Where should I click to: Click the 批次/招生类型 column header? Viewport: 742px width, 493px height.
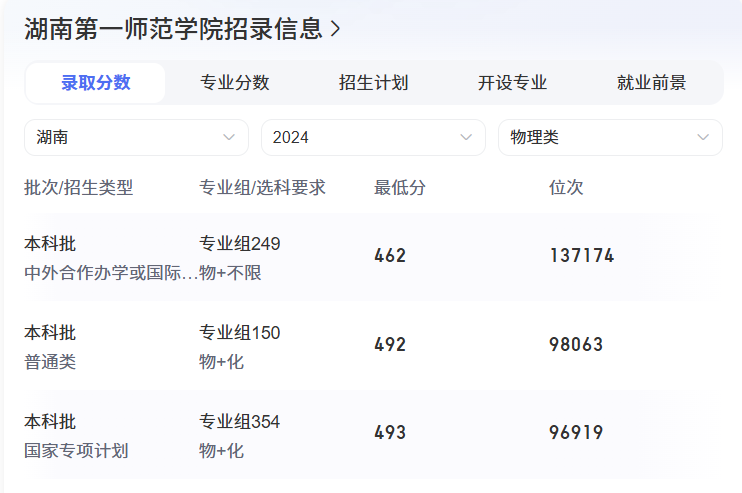click(x=79, y=187)
